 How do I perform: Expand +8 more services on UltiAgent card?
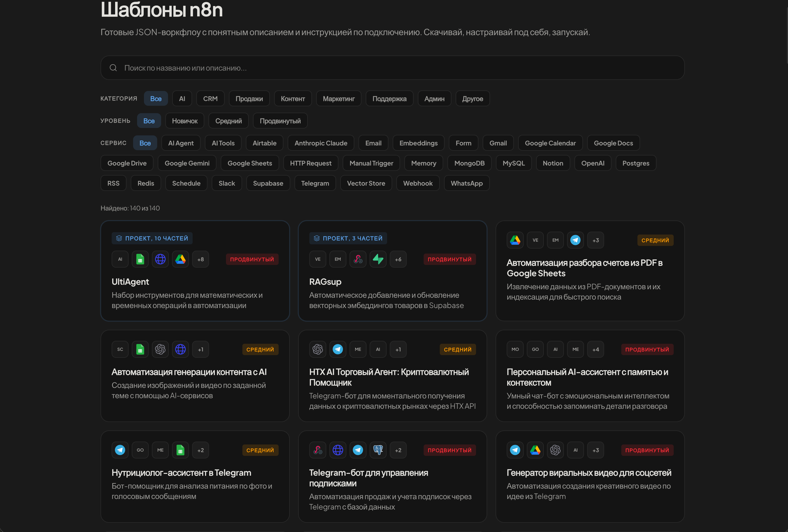pyautogui.click(x=201, y=259)
